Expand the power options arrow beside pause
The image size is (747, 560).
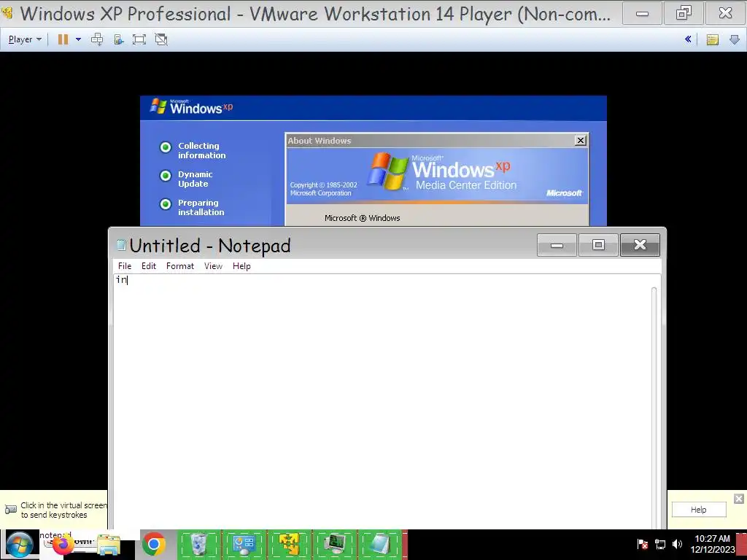pyautogui.click(x=78, y=39)
